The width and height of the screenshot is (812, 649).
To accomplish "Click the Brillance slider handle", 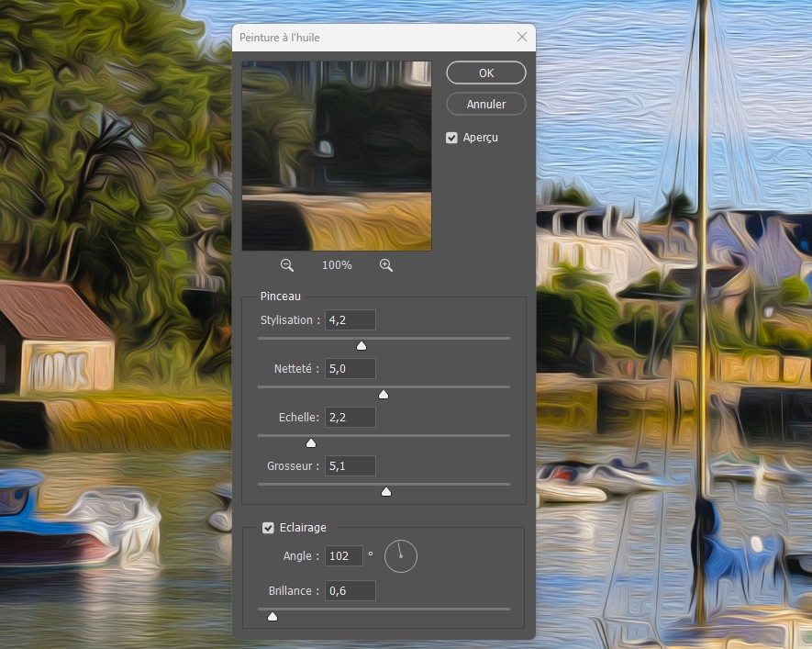I will coord(273,616).
